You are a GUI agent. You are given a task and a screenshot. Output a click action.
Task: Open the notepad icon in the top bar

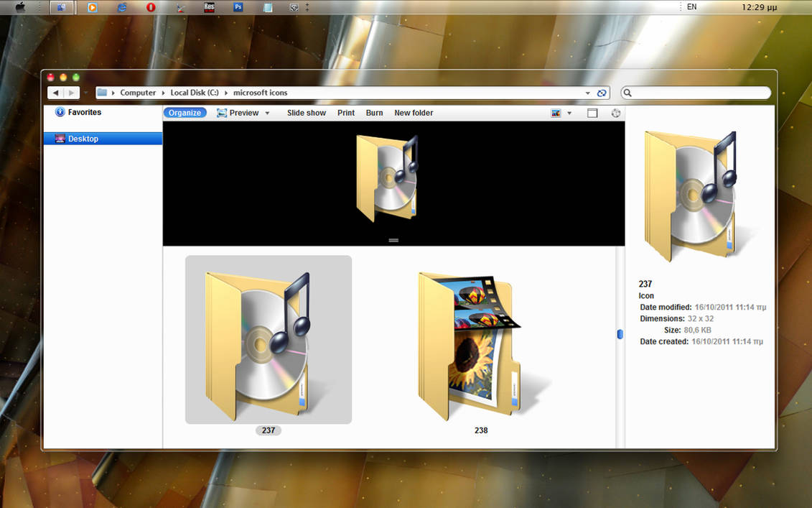(267, 7)
